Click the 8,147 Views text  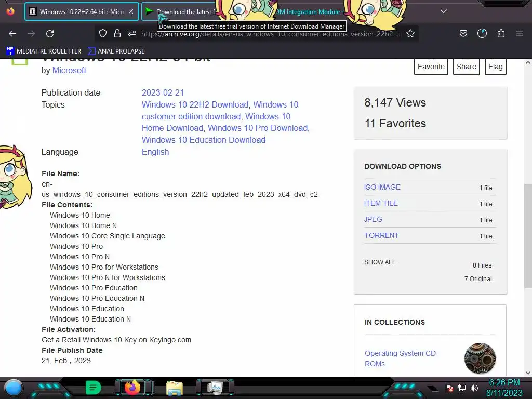(x=395, y=102)
